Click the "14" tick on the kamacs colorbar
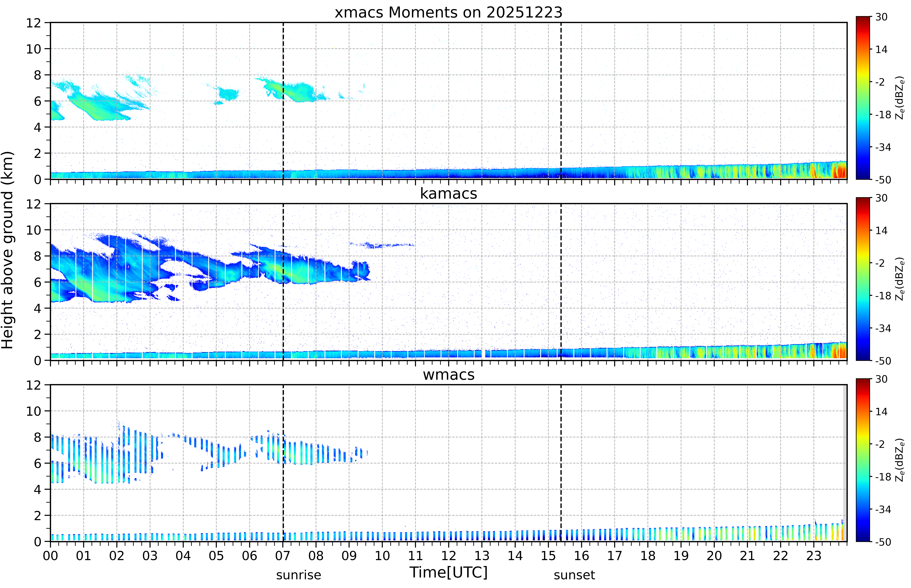This screenshot has width=911, height=588. pos(881,230)
